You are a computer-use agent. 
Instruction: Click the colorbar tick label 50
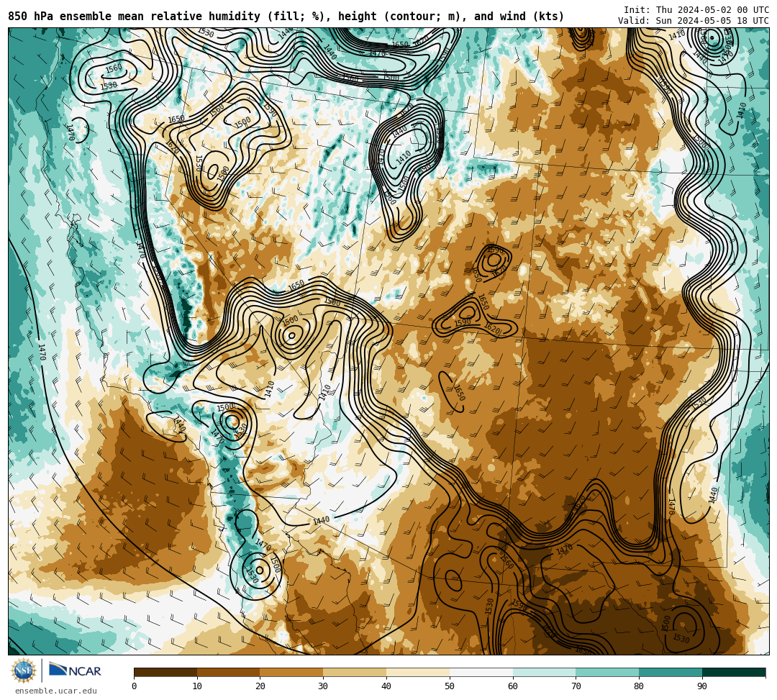(450, 686)
